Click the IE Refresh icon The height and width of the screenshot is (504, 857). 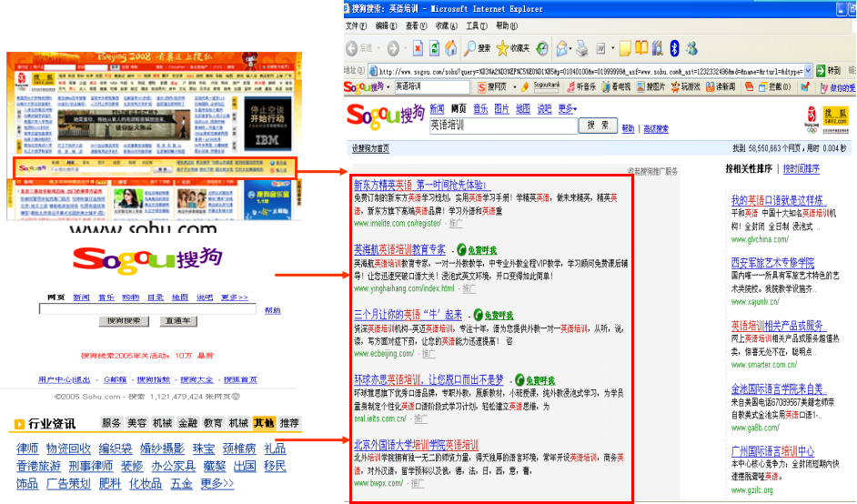pyautogui.click(x=435, y=48)
